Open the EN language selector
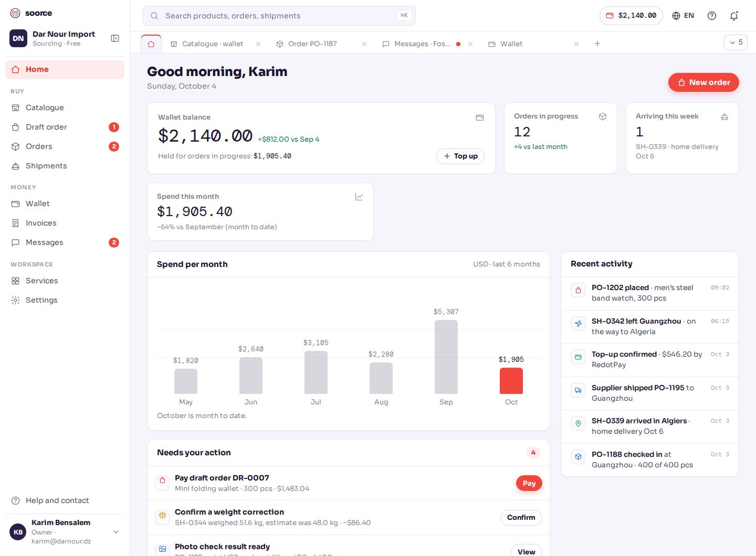 (683, 16)
